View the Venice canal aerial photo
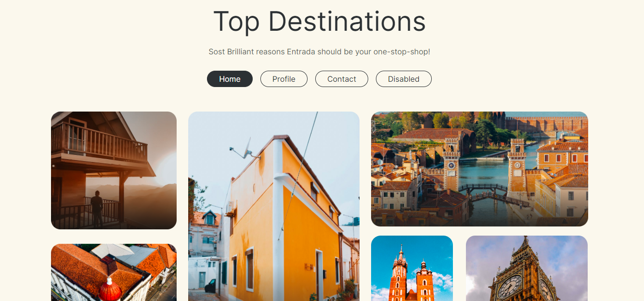Image resolution: width=644 pixels, height=301 pixels. point(479,169)
